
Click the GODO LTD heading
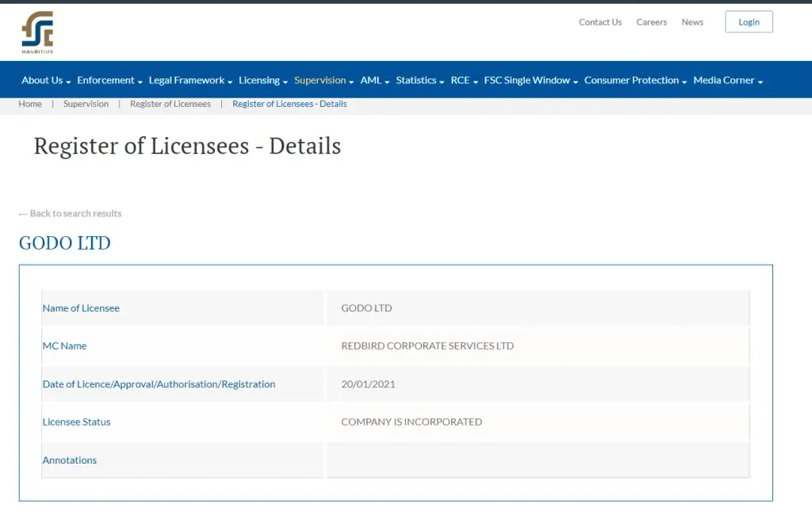coord(65,243)
